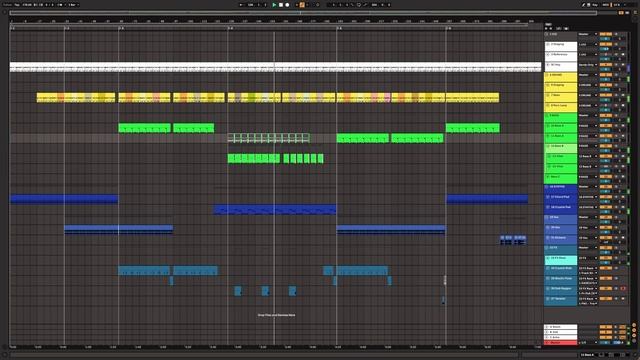The height and width of the screenshot is (360, 640).
Task: Show or hide the Track Delay circle button
Action: coord(634,341)
